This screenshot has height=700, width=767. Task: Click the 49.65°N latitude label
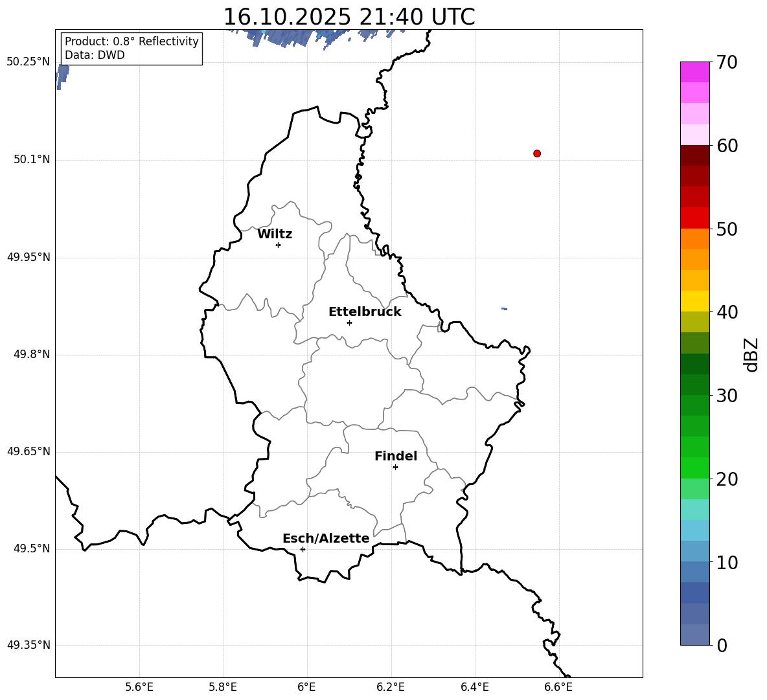tap(29, 451)
